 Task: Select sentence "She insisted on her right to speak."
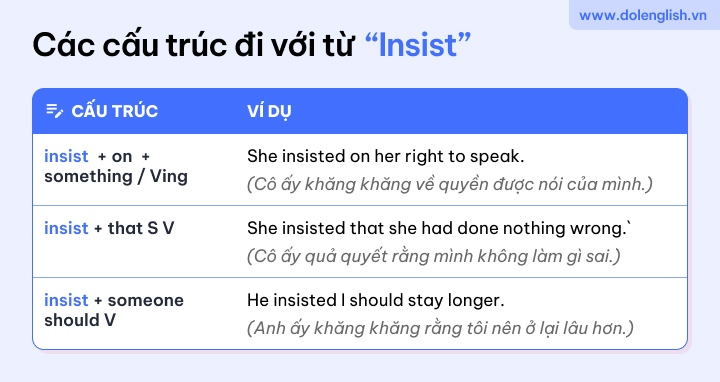385,157
